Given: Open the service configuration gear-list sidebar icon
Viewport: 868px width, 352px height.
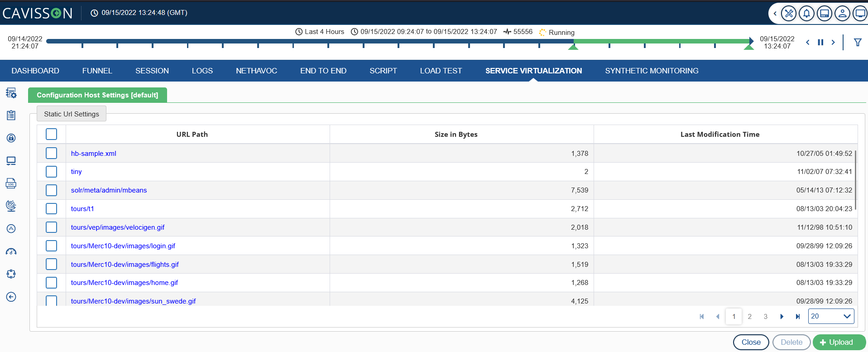Looking at the screenshot, I should tap(11, 93).
